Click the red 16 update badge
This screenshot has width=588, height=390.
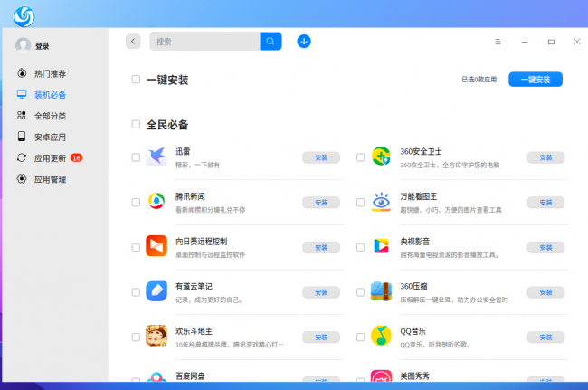tap(76, 157)
